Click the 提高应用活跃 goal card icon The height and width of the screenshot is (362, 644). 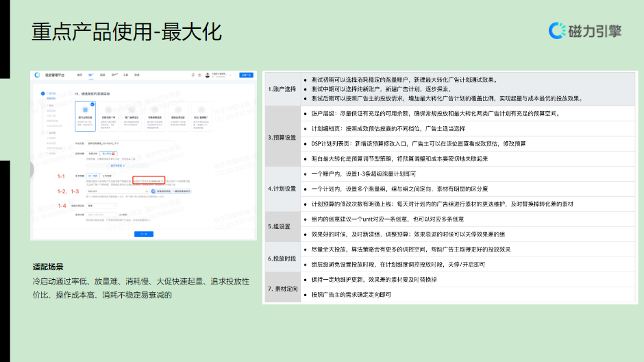178,110
